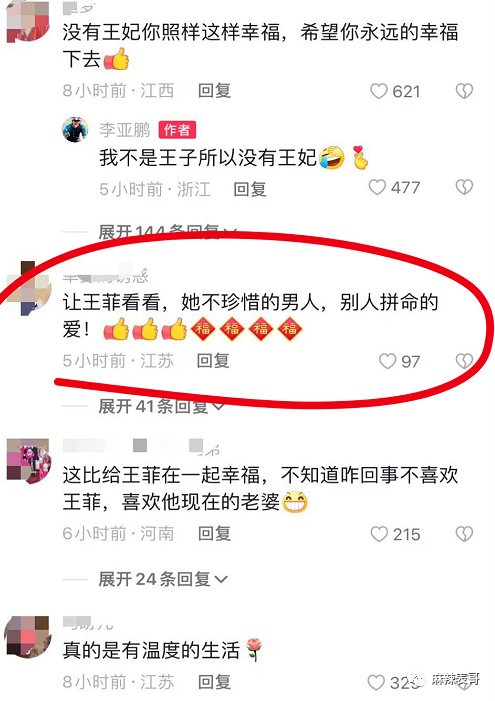495x701 pixels.
Task: Open avatar of the 这比给王菲 commenter
Action: [x=29, y=461]
